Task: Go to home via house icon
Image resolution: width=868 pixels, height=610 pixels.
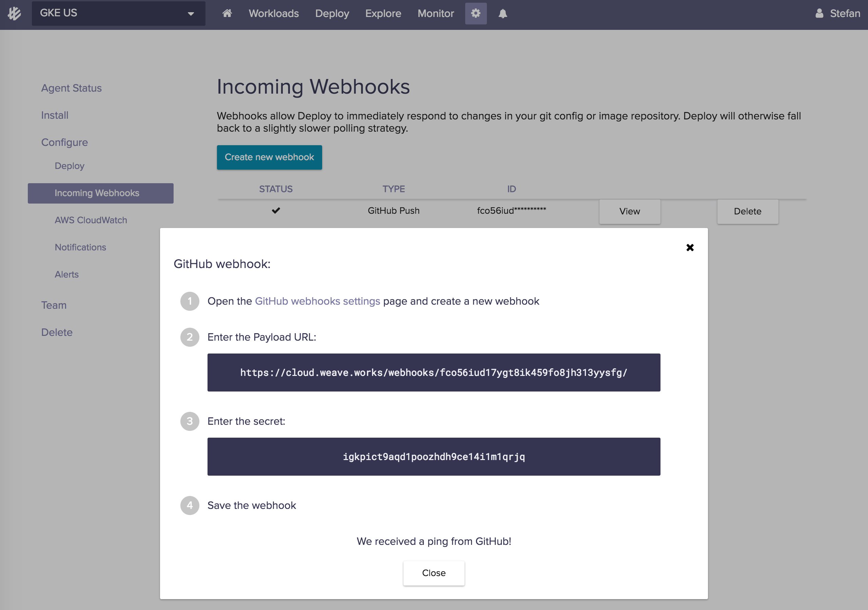Action: [227, 14]
